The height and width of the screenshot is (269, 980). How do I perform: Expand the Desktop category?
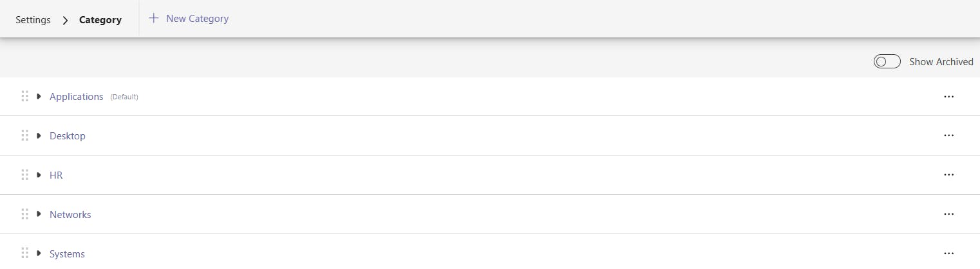tap(39, 136)
